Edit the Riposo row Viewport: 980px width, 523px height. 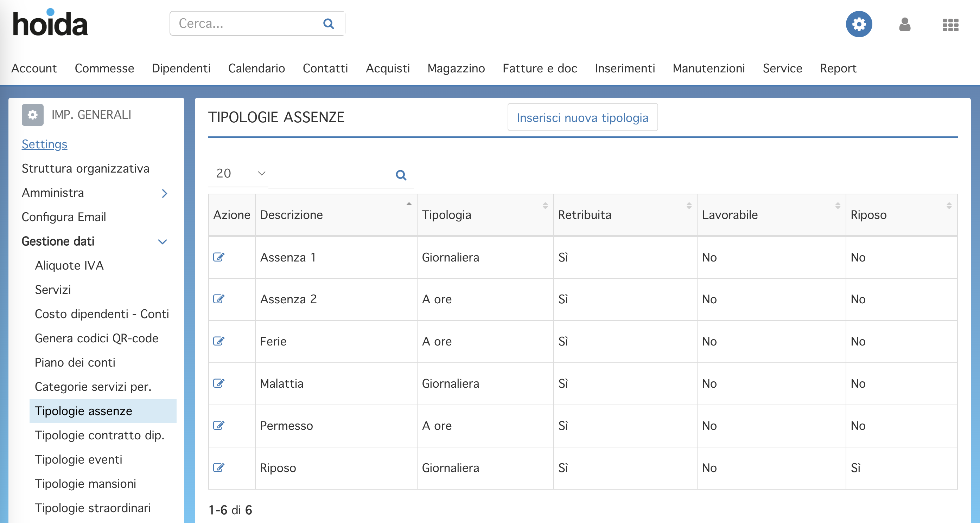219,468
